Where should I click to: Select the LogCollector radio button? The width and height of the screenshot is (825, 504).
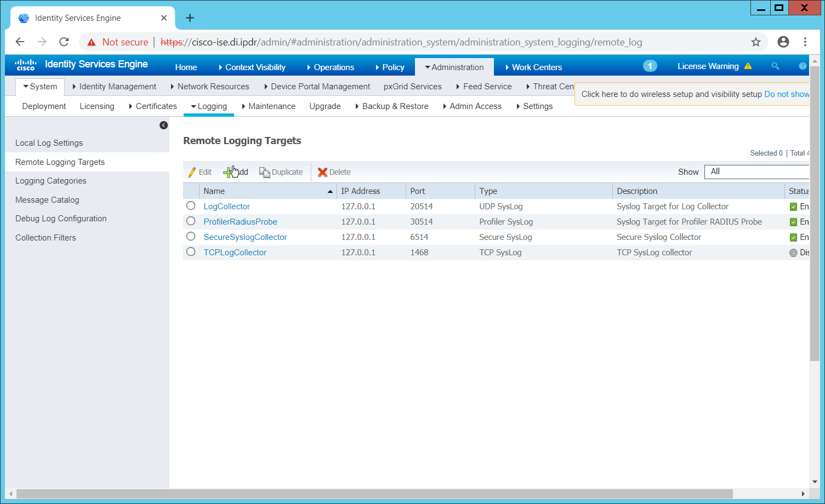(x=191, y=206)
